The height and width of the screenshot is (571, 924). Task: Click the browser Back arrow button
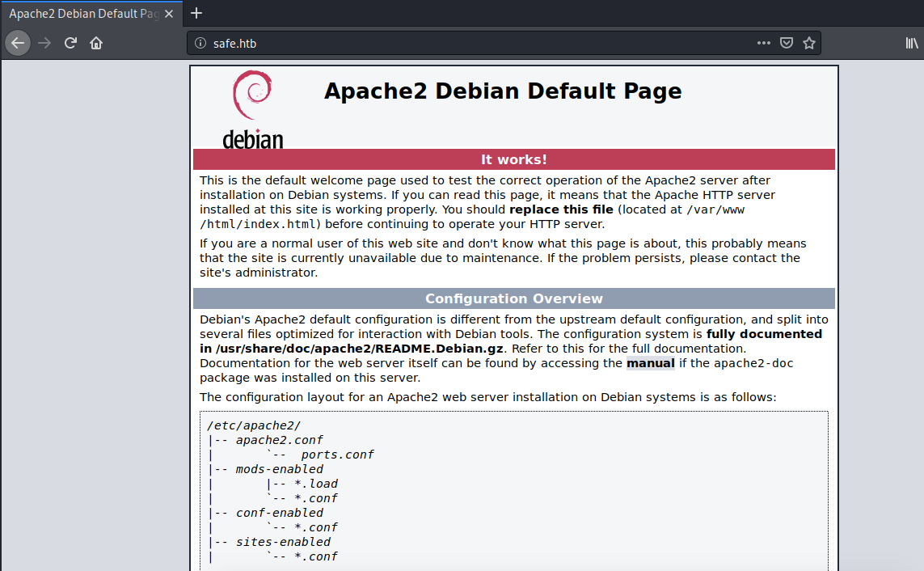(18, 43)
